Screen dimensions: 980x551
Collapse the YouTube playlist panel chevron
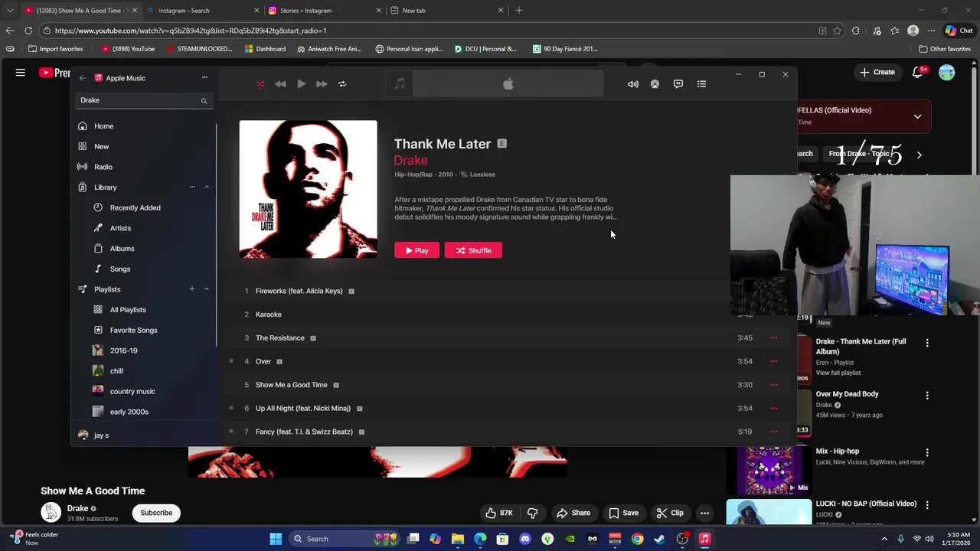pos(917,116)
